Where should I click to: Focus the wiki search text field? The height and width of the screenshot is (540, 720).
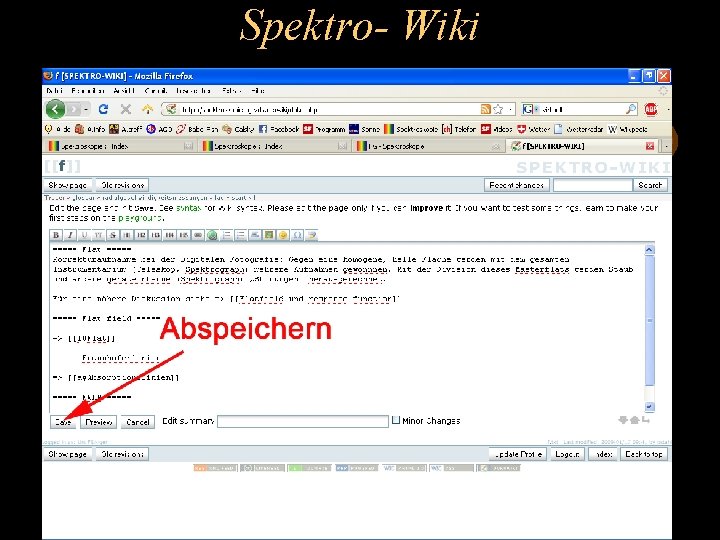[593, 185]
